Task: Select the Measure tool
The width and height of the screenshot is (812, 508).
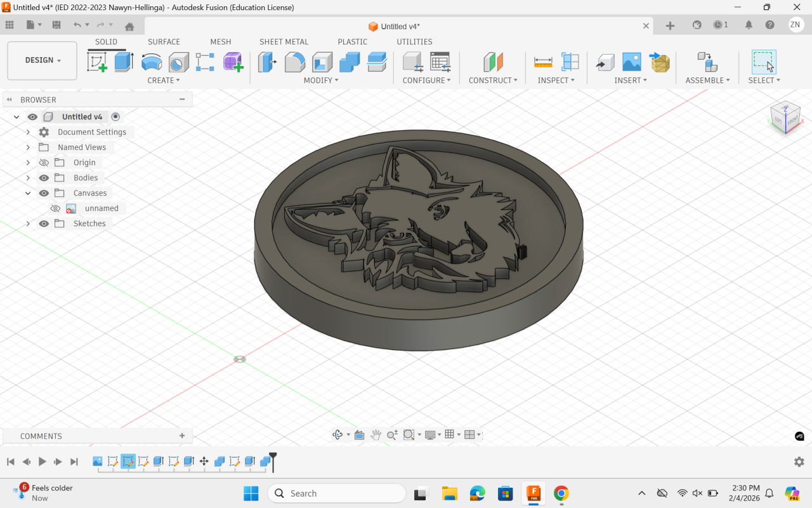Action: 543,62
